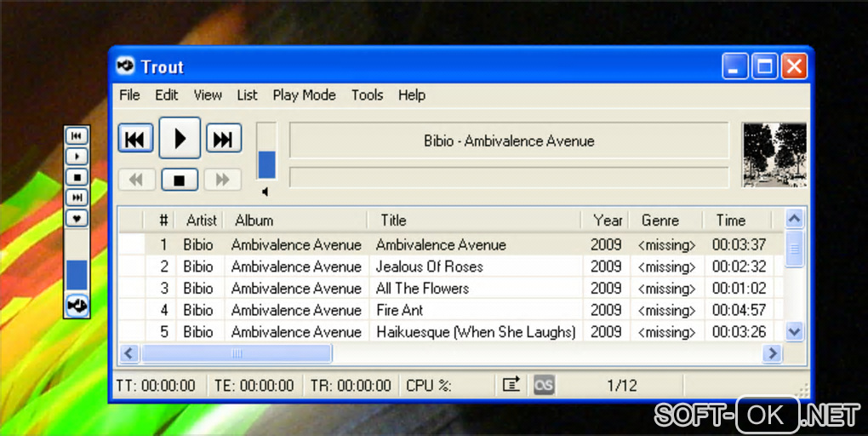Click the vertical scrollbar thumb
Screen dimensions: 868x436
point(794,250)
